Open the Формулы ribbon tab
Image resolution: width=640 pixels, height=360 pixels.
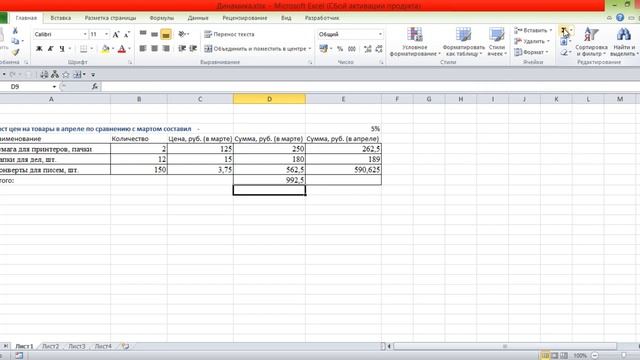[162, 18]
